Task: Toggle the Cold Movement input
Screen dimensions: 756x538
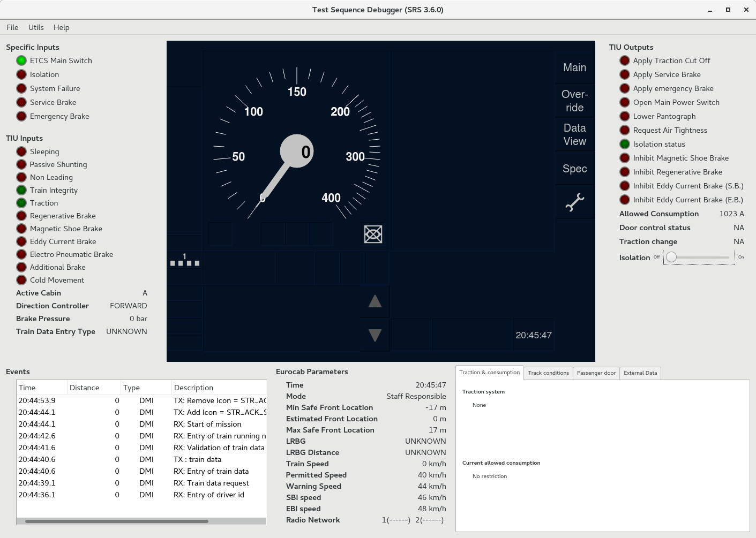Action: (x=21, y=280)
